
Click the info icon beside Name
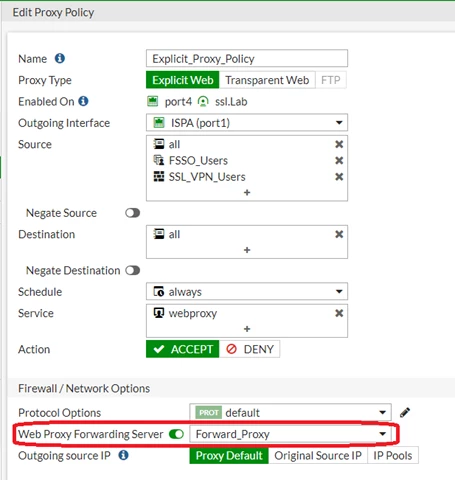60,58
